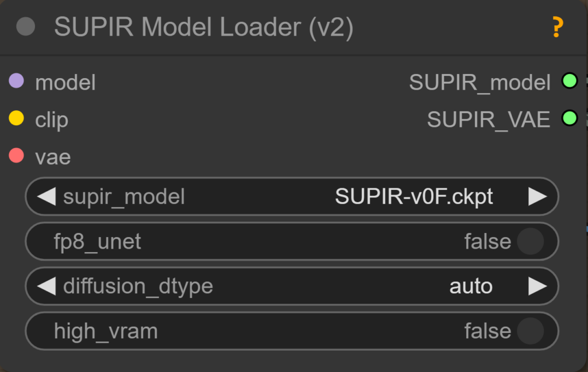Click the SUPIR_model output label

point(479,83)
